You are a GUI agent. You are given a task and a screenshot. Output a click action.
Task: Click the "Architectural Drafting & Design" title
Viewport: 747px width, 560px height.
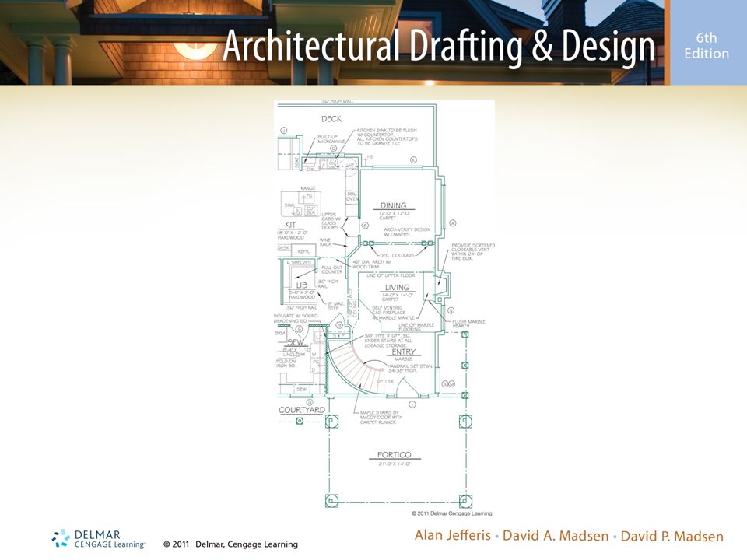439,46
